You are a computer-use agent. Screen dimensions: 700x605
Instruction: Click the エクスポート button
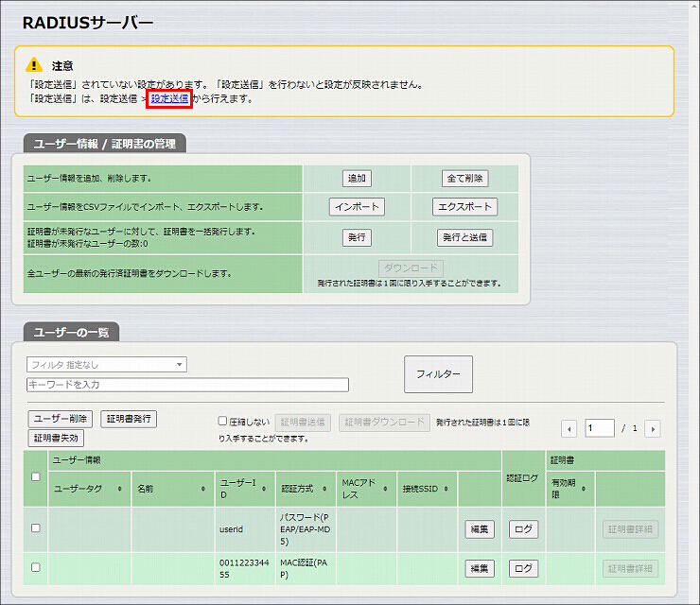[464, 207]
